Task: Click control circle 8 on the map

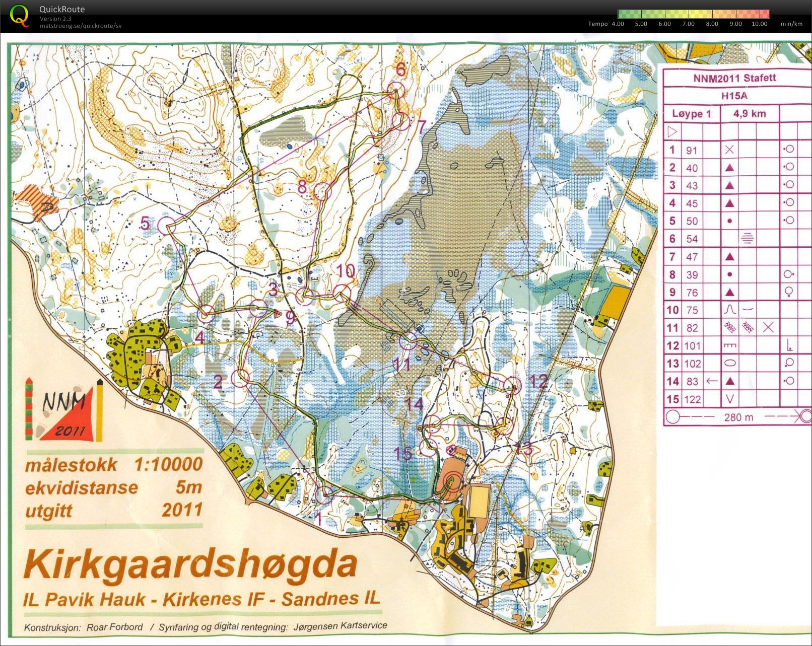Action: click(x=322, y=192)
